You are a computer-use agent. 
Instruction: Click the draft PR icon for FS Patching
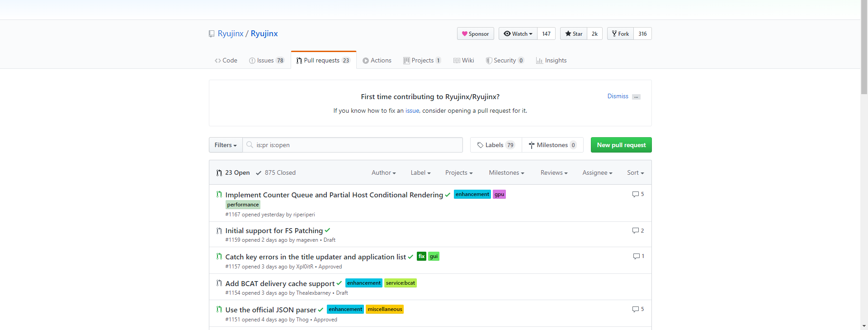pos(219,230)
